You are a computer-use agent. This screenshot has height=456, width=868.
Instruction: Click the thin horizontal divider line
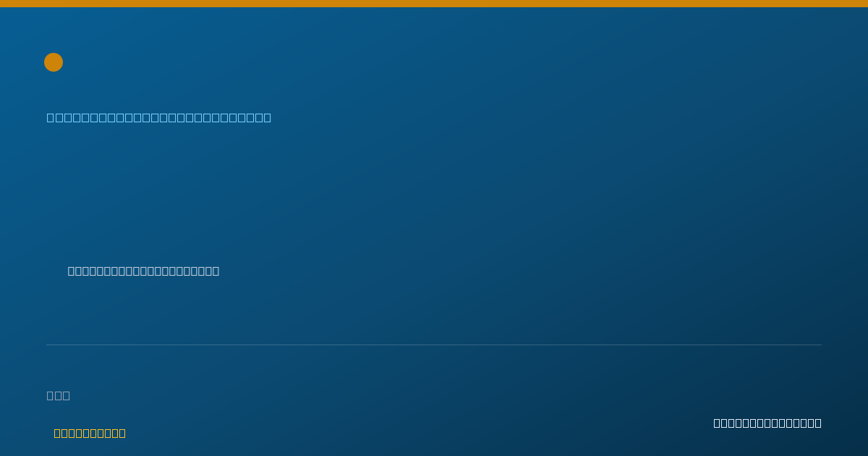click(434, 345)
